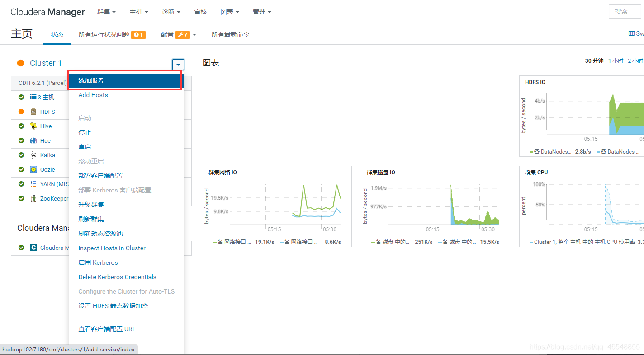Viewport: 644px width, 355px height.
Task: Click the Hive bee icon
Action: pyautogui.click(x=33, y=126)
